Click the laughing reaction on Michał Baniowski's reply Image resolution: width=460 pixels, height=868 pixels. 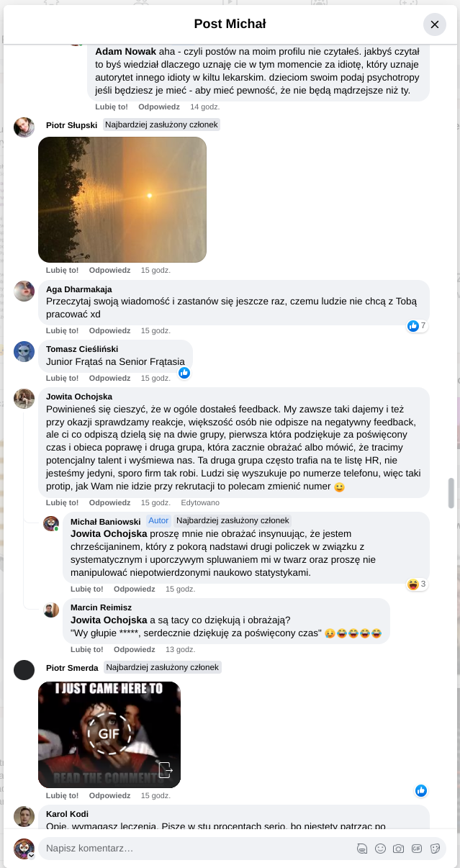pos(413,584)
